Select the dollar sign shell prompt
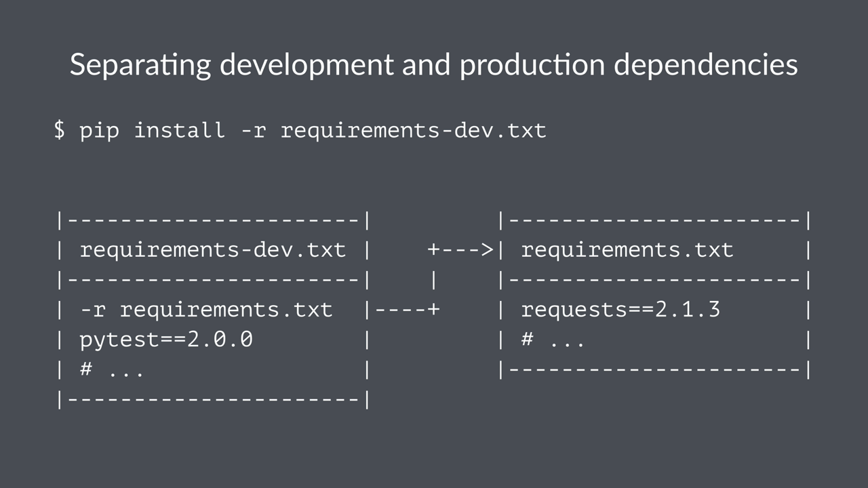This screenshot has width=868, height=488. (x=60, y=130)
